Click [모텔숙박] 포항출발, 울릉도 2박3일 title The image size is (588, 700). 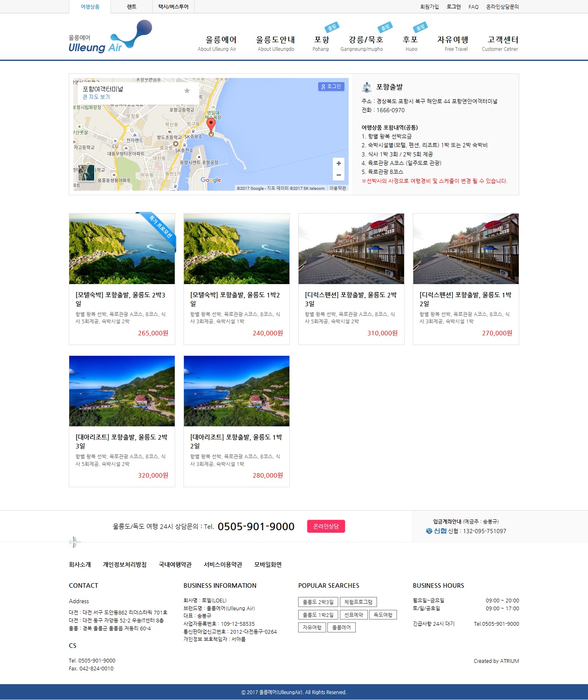click(121, 299)
